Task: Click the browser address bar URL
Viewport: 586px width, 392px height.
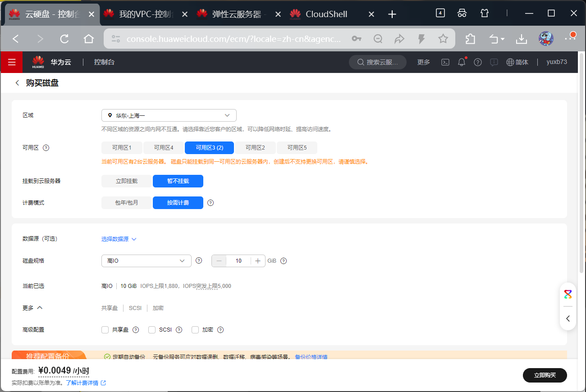Action: point(234,39)
